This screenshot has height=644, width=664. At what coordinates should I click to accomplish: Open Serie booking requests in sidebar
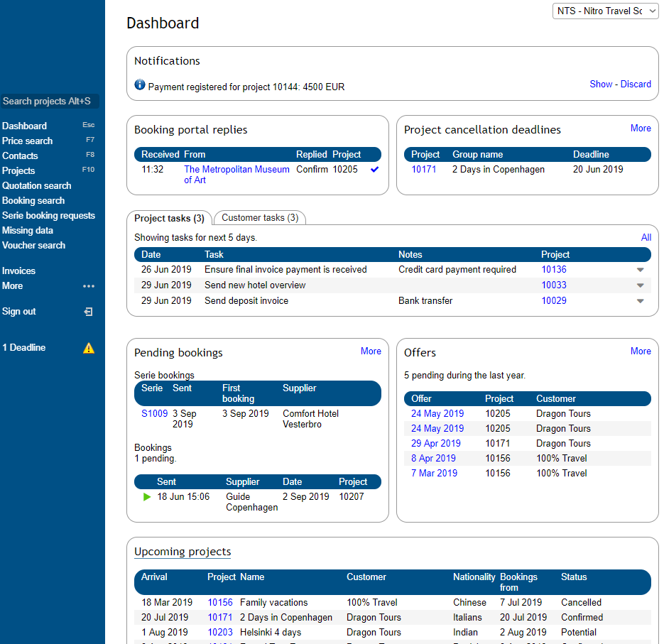coord(48,215)
